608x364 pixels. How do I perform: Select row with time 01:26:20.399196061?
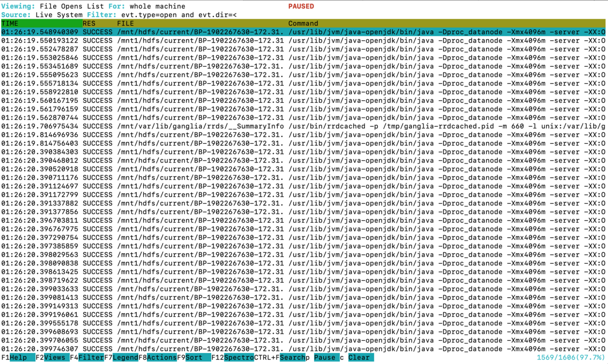tap(304, 315)
